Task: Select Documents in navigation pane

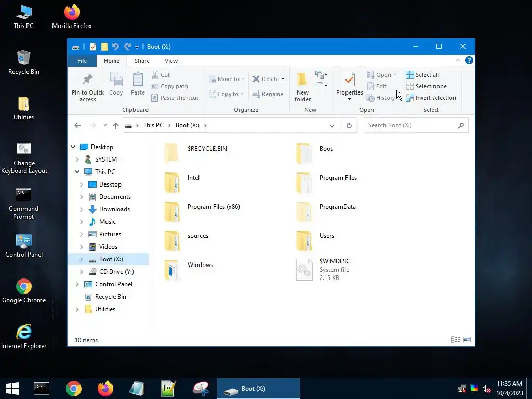Action: (115, 197)
